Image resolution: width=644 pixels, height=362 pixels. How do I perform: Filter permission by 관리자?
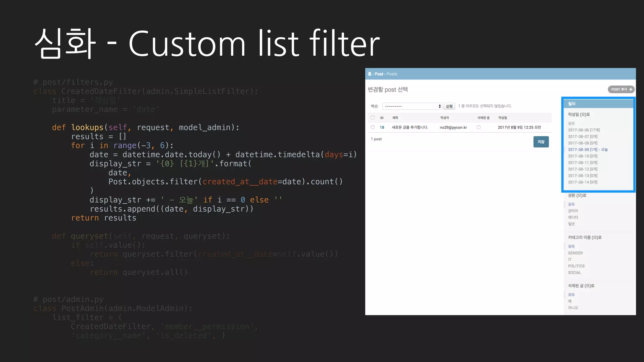tap(573, 211)
